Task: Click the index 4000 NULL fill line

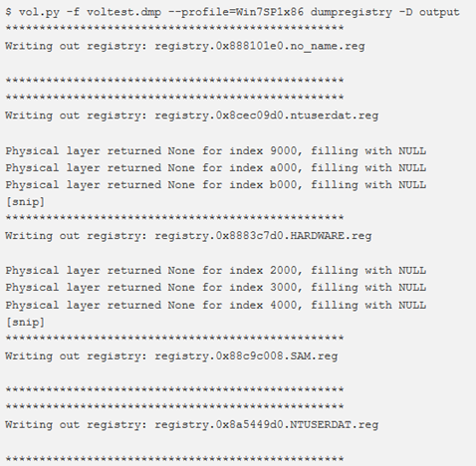Action: click(x=216, y=305)
